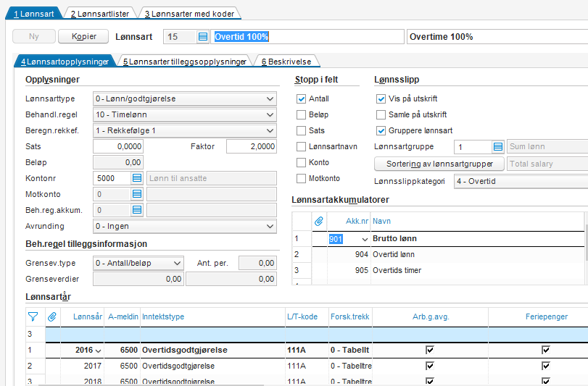The width and height of the screenshot is (588, 386).
Task: Click the A-meldin column header
Action: [x=123, y=316]
